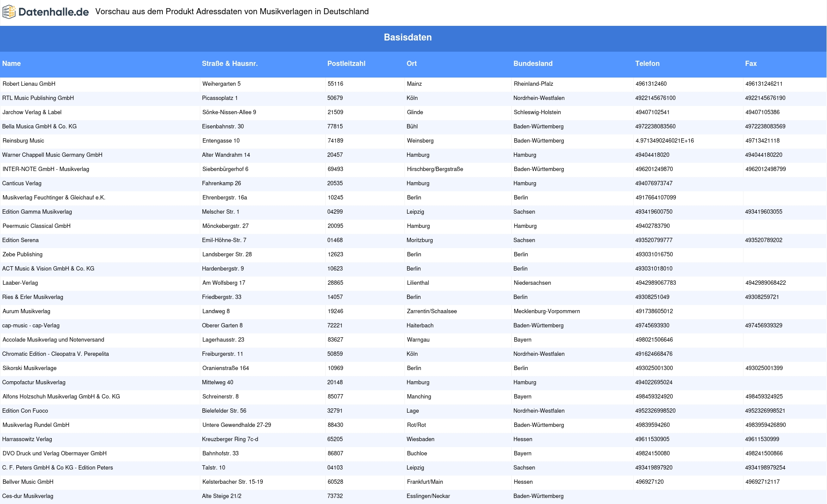Select ACT Music & Vision GmbH & Co. KG
827x504 pixels.
(x=48, y=269)
